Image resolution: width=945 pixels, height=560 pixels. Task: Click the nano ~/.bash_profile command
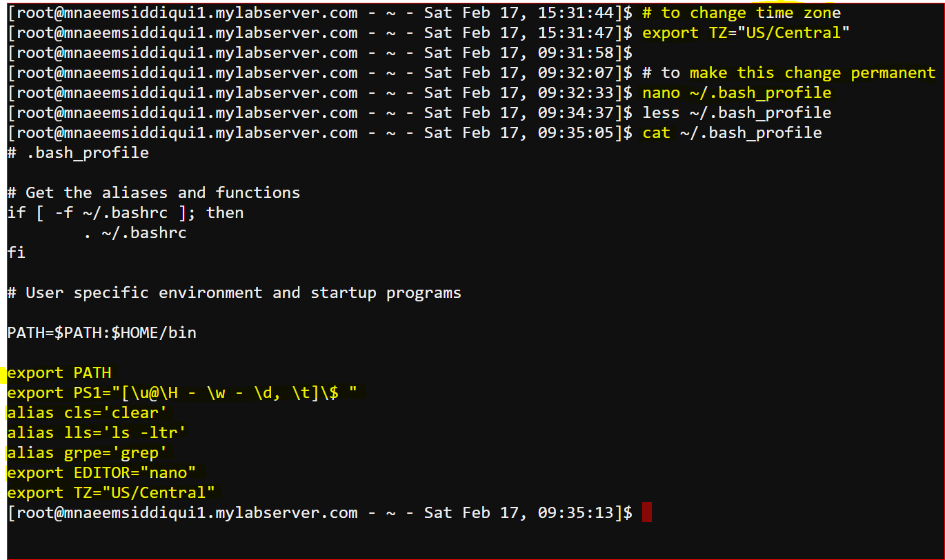click(737, 92)
